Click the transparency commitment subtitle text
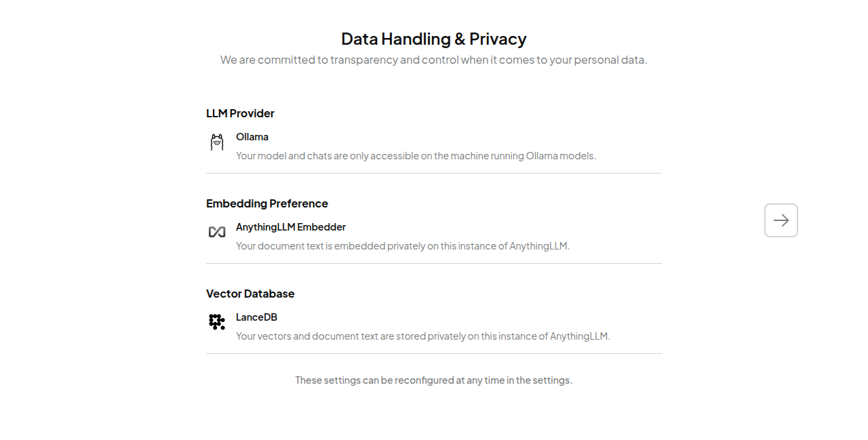Screen dimensions: 868x440 pos(433,60)
